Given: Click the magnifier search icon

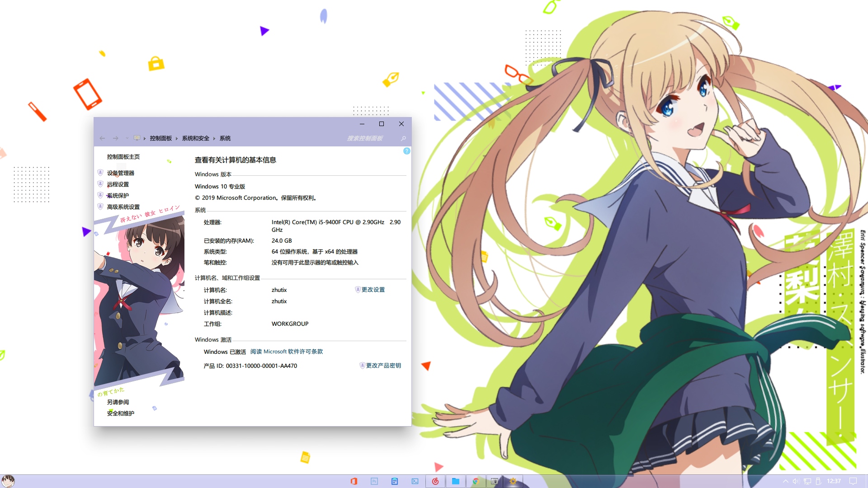Looking at the screenshot, I should pos(403,138).
